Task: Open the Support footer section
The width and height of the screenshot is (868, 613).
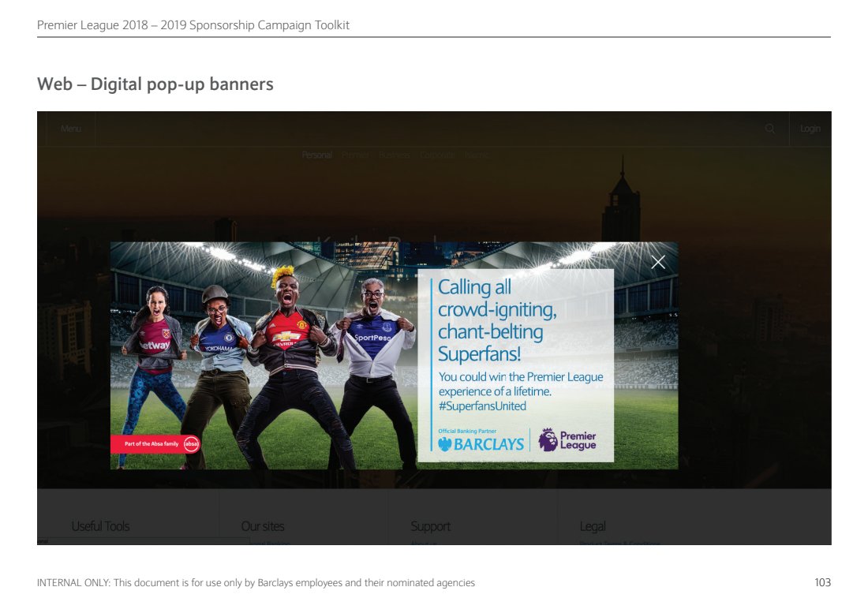Action: (x=430, y=526)
